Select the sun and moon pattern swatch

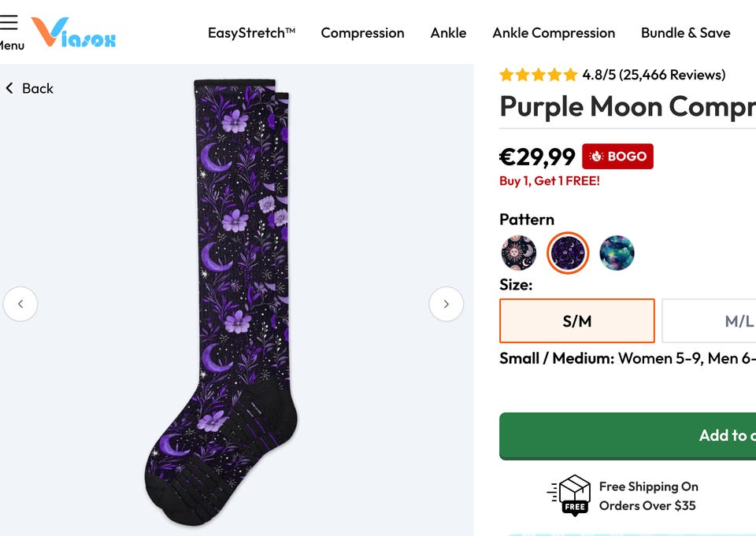click(519, 253)
